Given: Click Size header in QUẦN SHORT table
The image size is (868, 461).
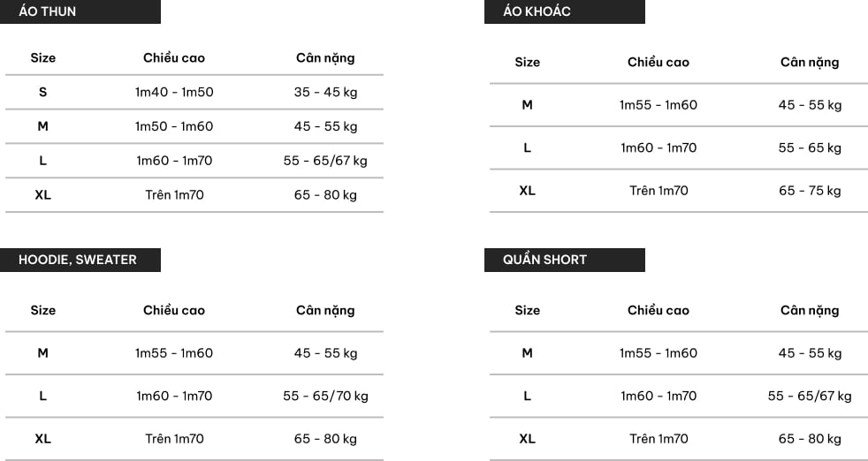Looking at the screenshot, I should [527, 311].
